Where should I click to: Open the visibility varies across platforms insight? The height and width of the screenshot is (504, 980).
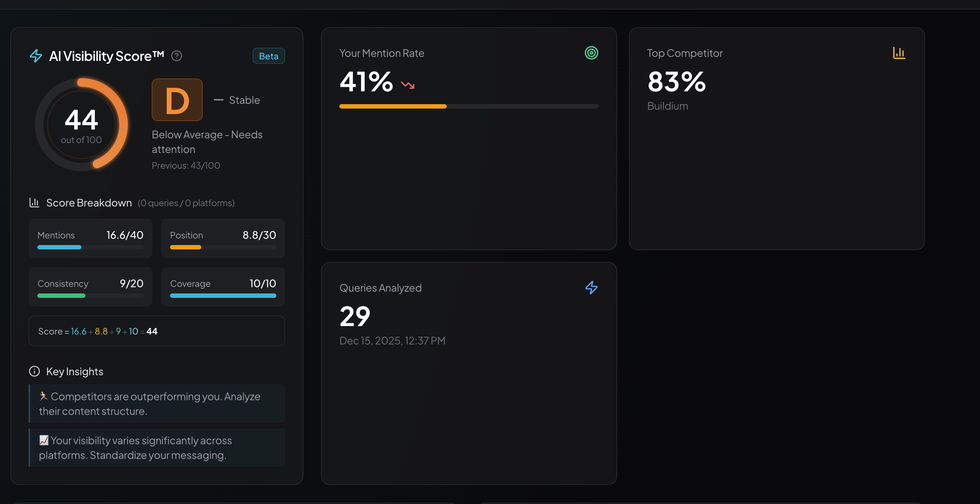pos(157,447)
